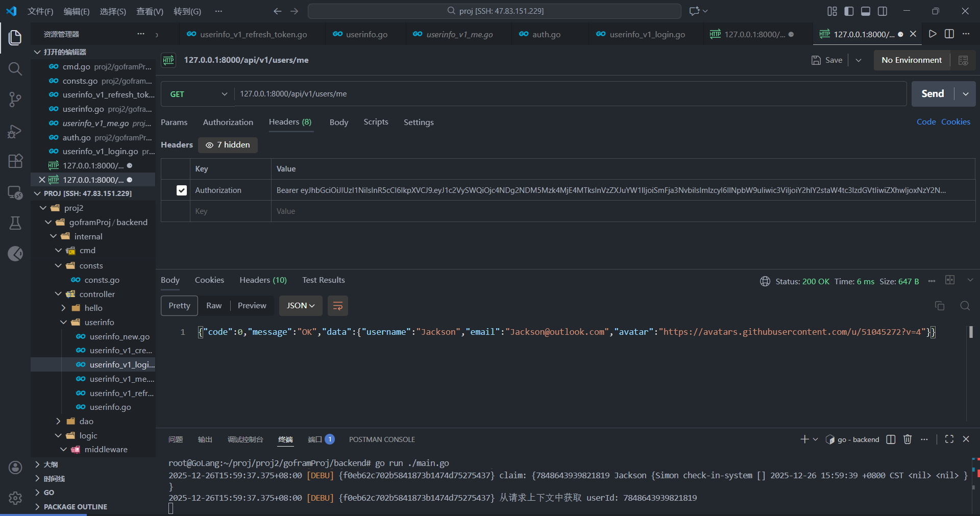Close the active request editor tab

pos(913,34)
